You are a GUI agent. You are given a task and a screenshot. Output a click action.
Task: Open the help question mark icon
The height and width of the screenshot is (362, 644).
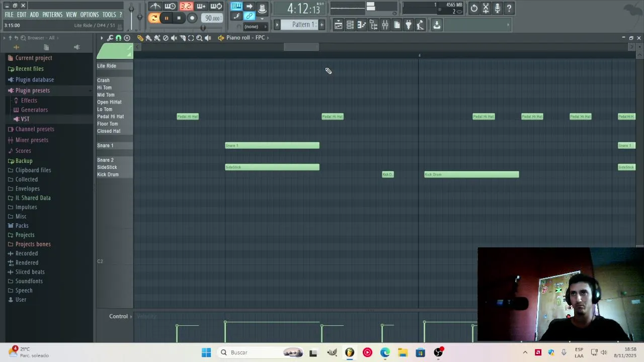coord(509,8)
